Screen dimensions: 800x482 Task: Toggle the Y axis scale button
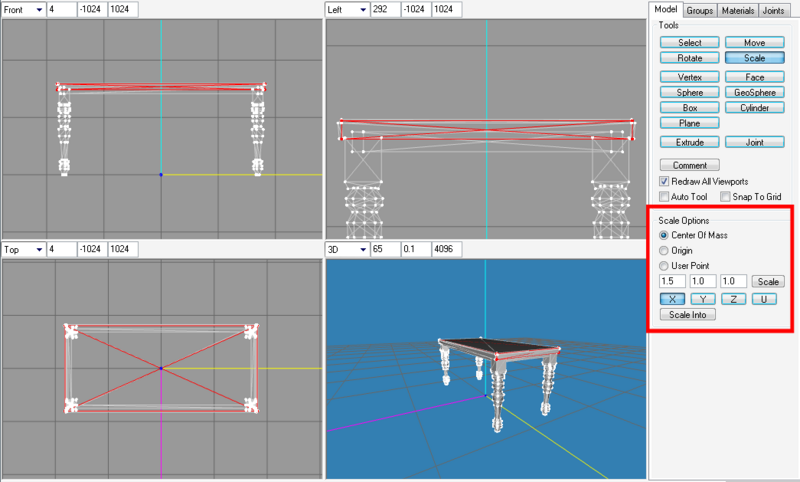click(x=704, y=299)
